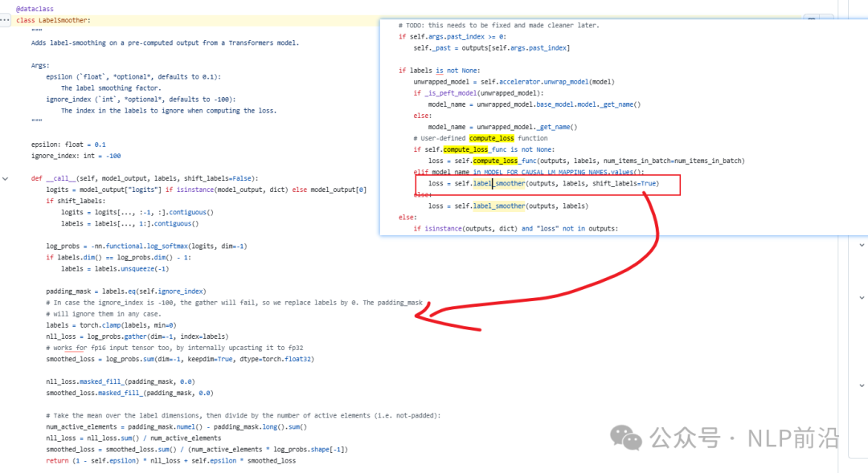868x473 pixels.
Task: Click the 'nll_loss = log_probs.gather' line
Action: (x=137, y=336)
